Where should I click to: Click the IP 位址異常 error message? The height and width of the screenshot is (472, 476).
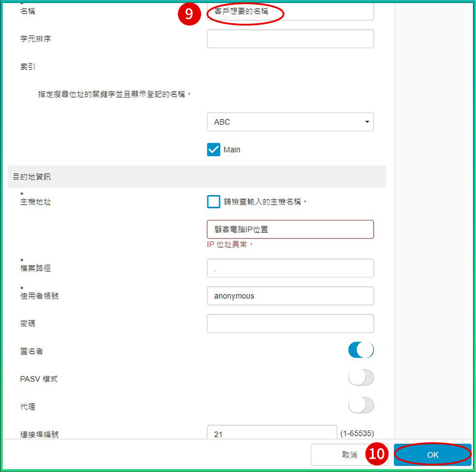click(x=230, y=244)
